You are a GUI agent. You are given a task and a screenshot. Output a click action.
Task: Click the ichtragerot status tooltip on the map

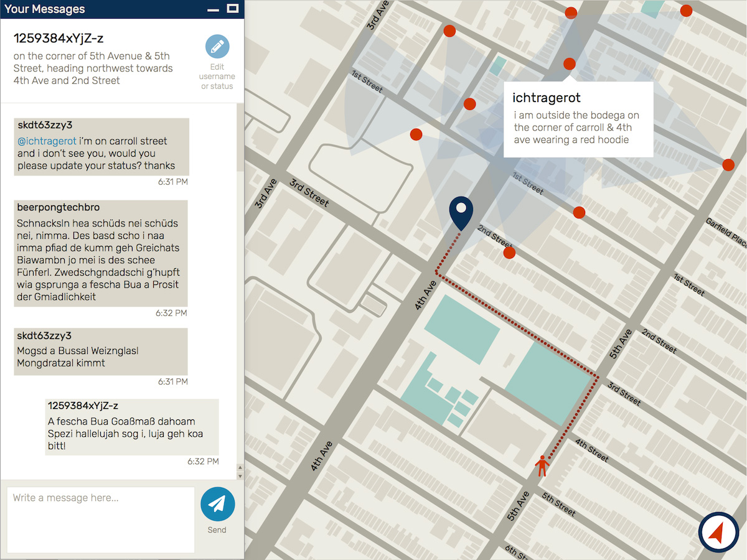point(578,119)
